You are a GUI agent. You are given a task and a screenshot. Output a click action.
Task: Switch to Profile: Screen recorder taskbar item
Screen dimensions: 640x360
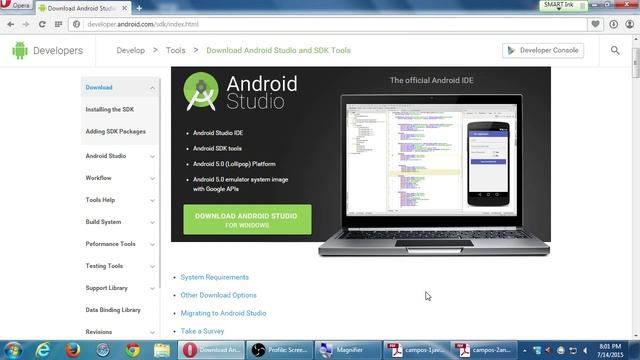pyautogui.click(x=280, y=350)
